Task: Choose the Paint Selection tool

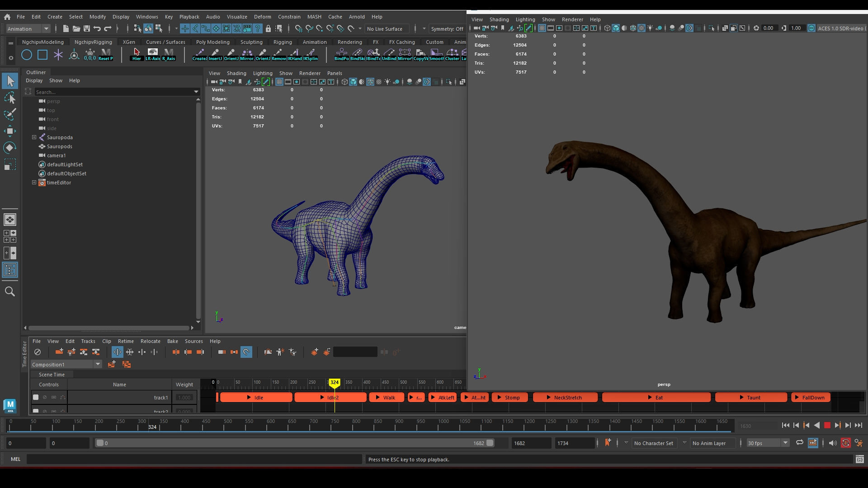Action: coord(10,114)
